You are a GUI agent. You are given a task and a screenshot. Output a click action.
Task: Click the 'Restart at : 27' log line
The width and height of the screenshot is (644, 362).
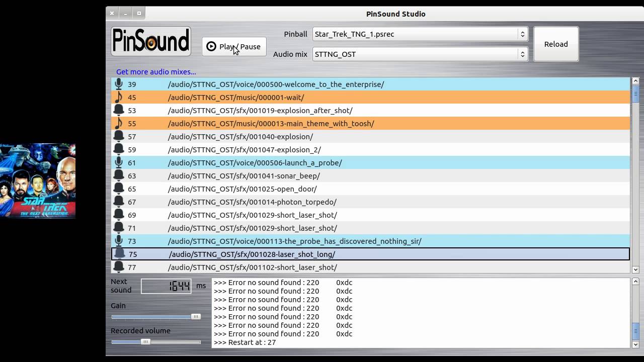pyautogui.click(x=245, y=342)
